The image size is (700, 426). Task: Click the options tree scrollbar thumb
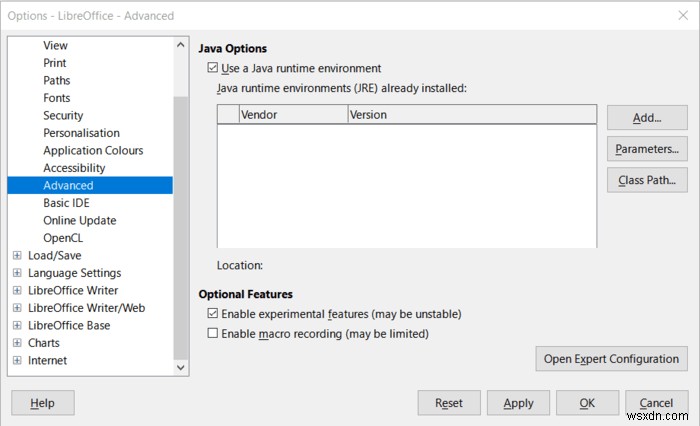point(180,228)
